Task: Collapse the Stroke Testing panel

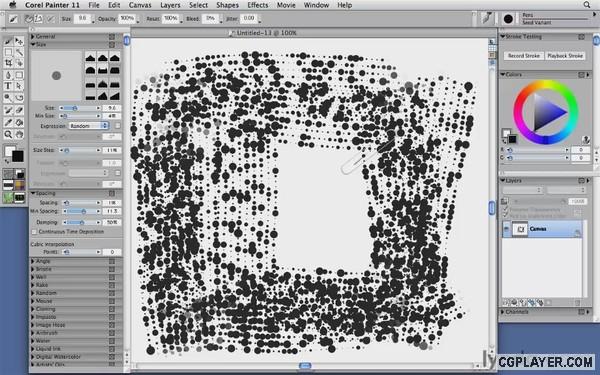Action: pyautogui.click(x=503, y=37)
